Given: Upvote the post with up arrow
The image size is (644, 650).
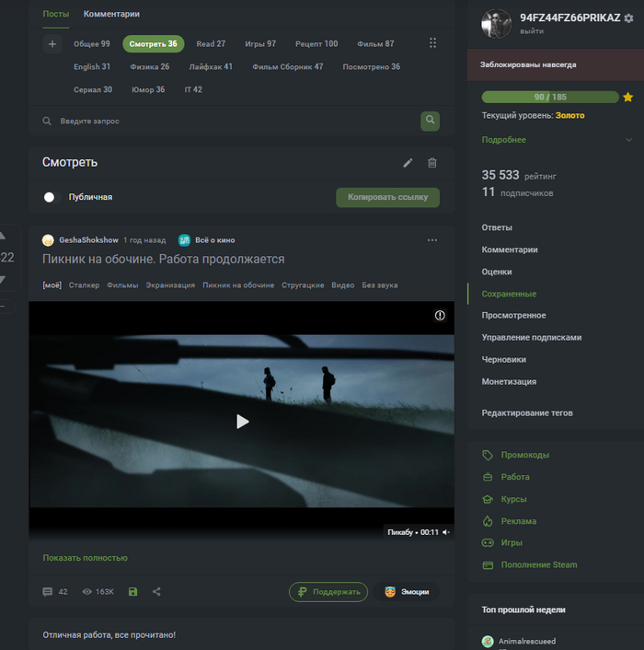Looking at the screenshot, I should click(x=2, y=236).
